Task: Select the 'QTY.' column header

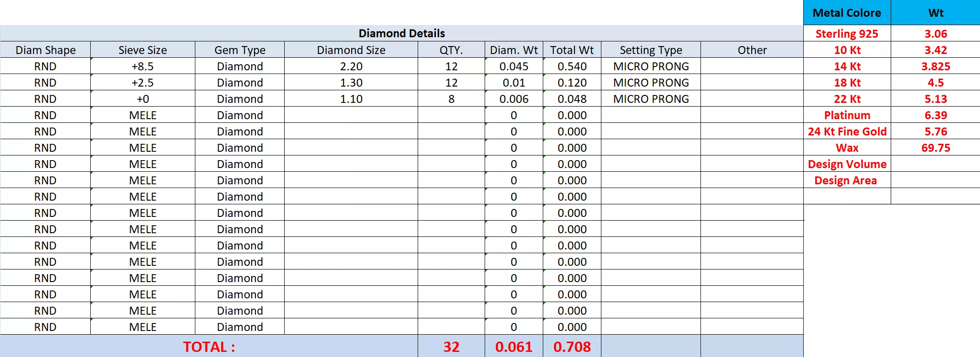Action: pos(451,50)
